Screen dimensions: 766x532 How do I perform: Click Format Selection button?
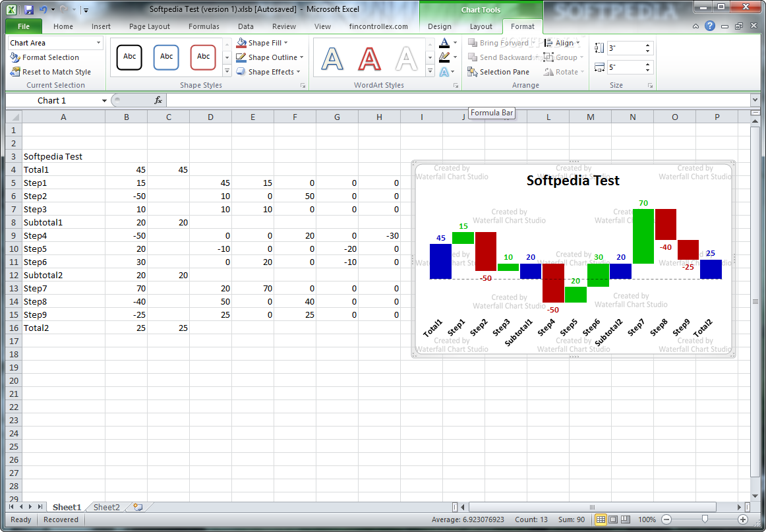44,57
